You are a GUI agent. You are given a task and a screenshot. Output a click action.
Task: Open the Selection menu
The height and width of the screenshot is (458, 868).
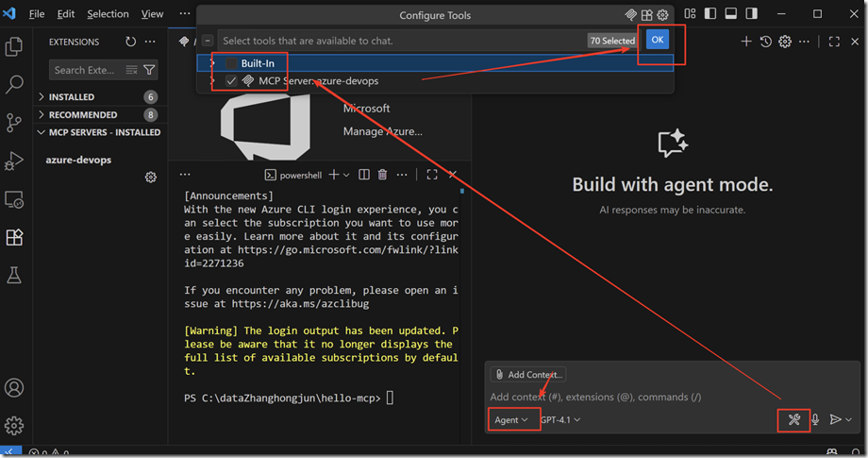tap(108, 14)
